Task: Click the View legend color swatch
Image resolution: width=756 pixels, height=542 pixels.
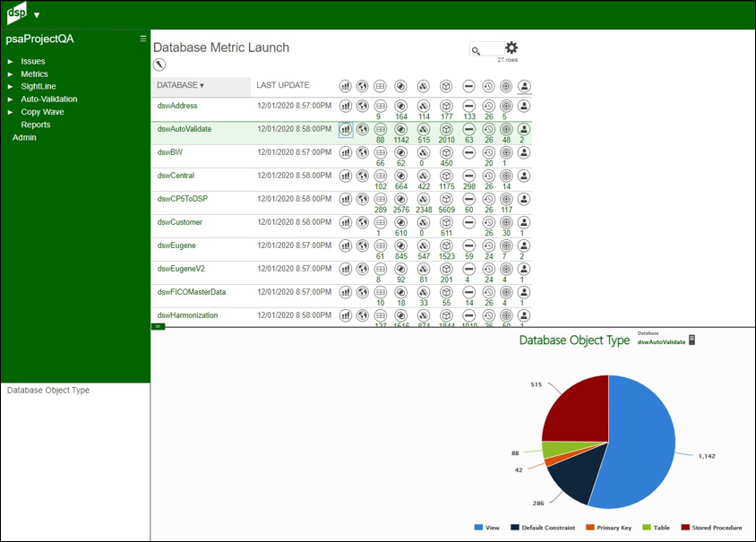Action: tap(478, 527)
